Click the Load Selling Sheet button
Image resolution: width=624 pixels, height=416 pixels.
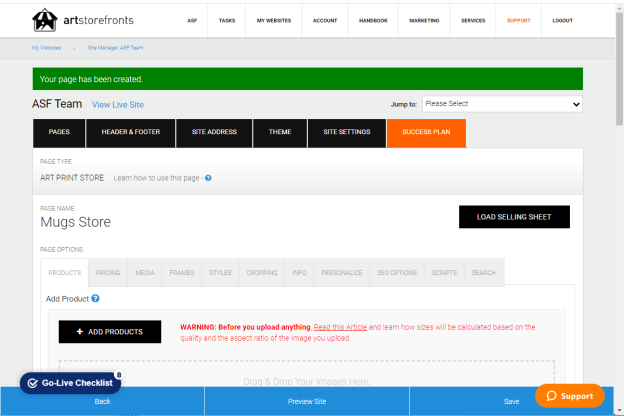[x=514, y=217]
